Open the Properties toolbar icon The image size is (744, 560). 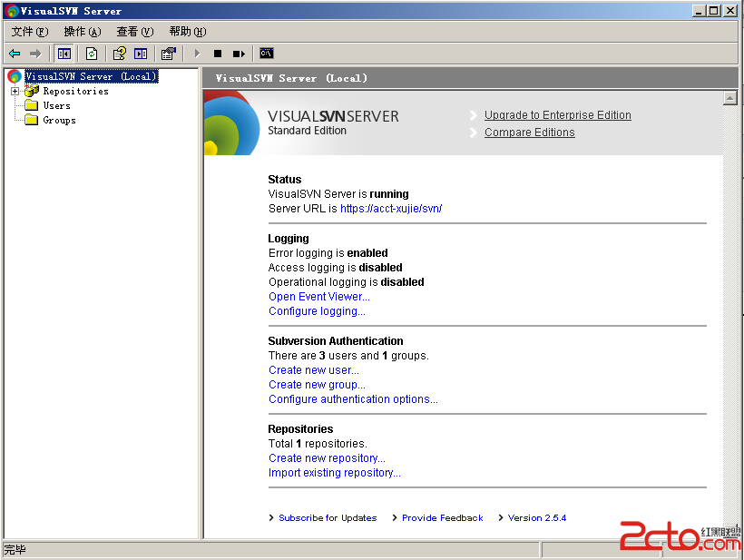[169, 54]
